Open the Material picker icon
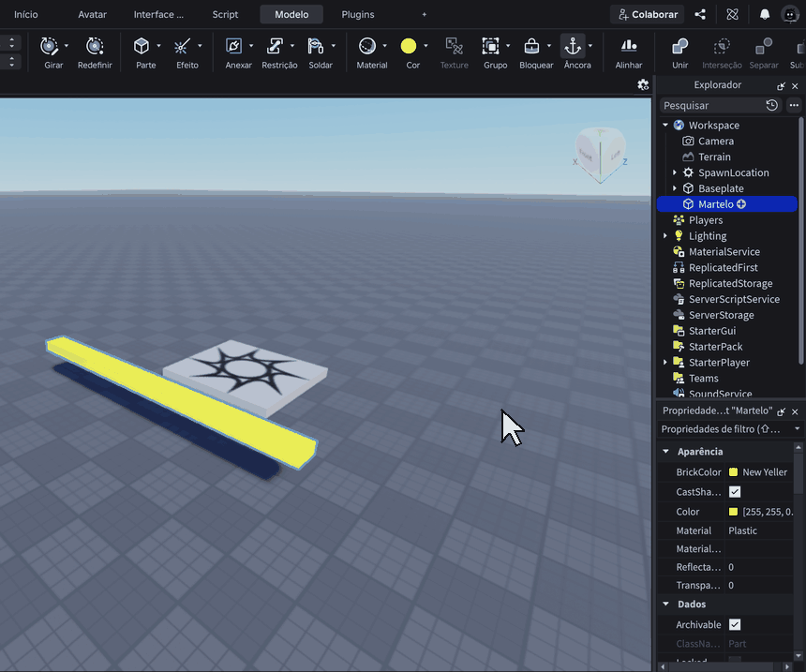This screenshot has width=806, height=672. pyautogui.click(x=367, y=46)
